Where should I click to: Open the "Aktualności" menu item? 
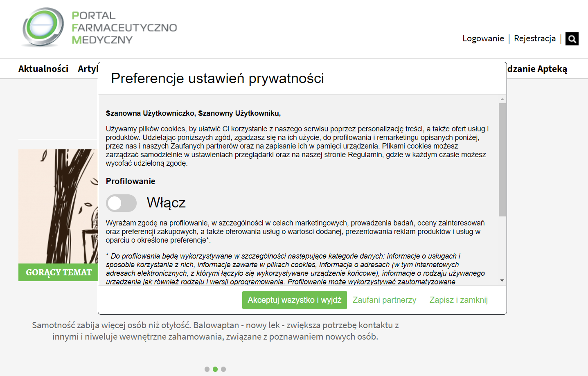tap(43, 68)
